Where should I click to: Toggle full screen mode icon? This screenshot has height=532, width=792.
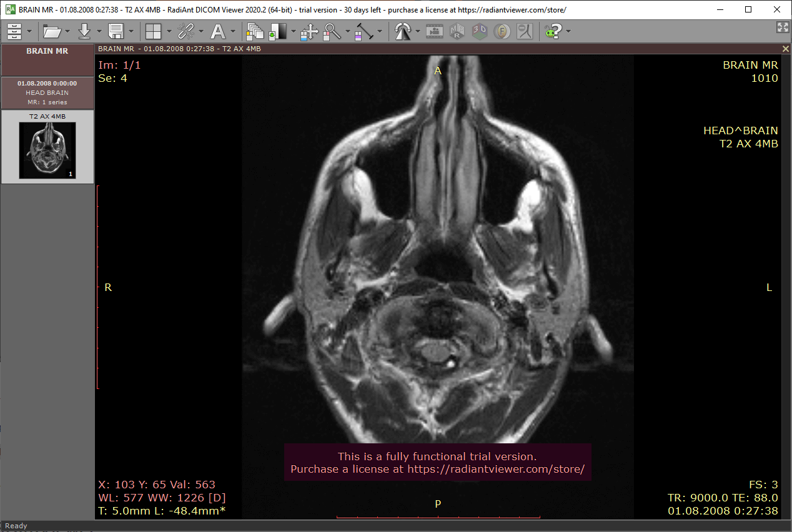783,27
